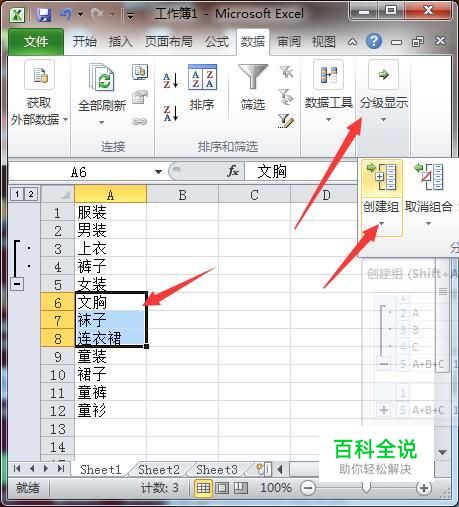Open the Name Box dropdown arrow
This screenshot has width=459, height=507.
(x=158, y=172)
